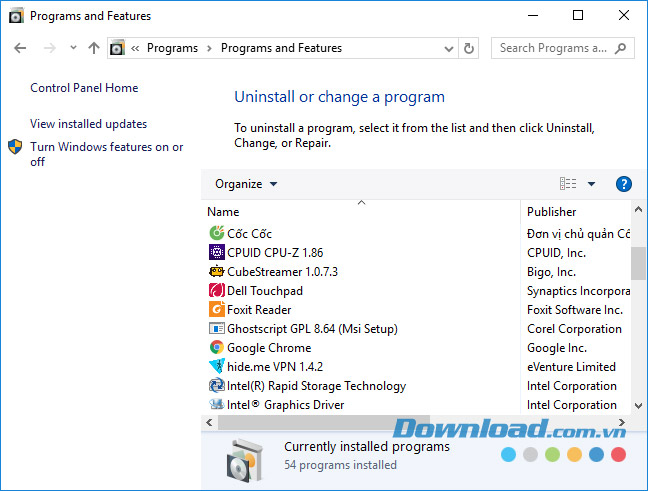Click the CPUID, Inc. publisher cell

[x=557, y=253]
